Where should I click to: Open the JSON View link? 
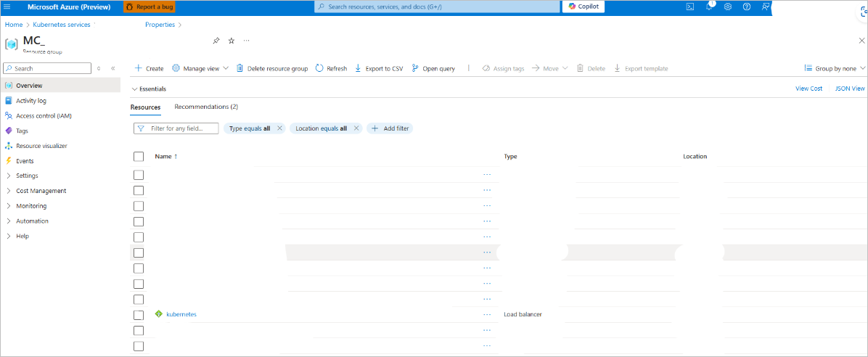850,89
